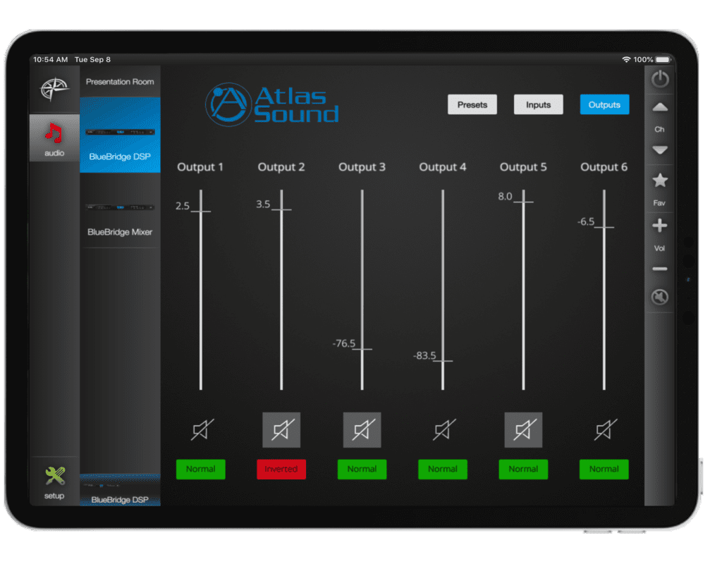Check the battery indicator in status bar

tap(663, 60)
